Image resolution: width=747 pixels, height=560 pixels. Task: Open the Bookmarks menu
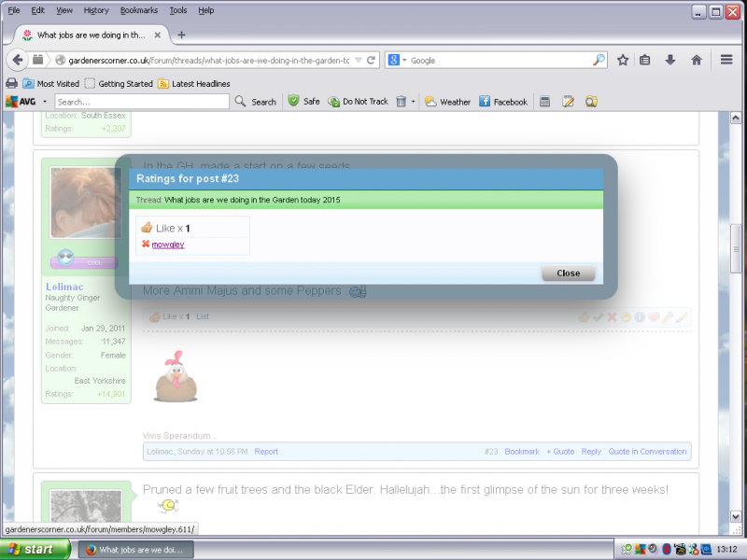coord(139,10)
